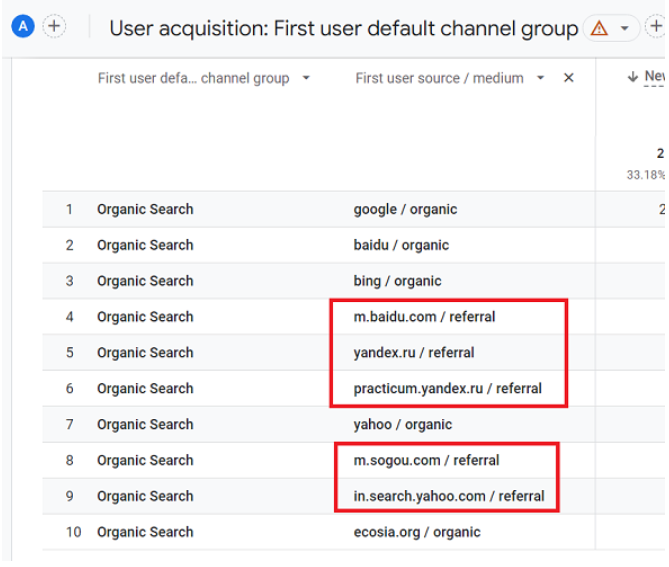The width and height of the screenshot is (669, 567).
Task: Click the 33.18% total value
Action: coord(646,175)
